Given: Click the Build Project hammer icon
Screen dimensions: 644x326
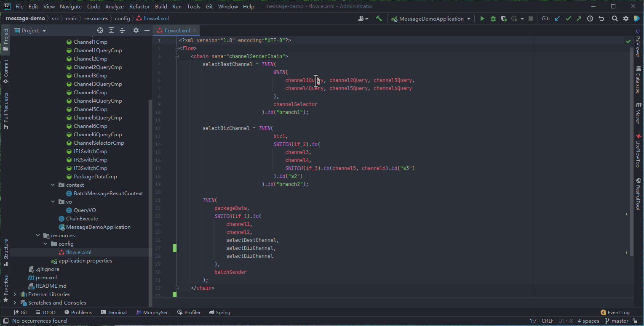Looking at the screenshot, I should [379, 19].
